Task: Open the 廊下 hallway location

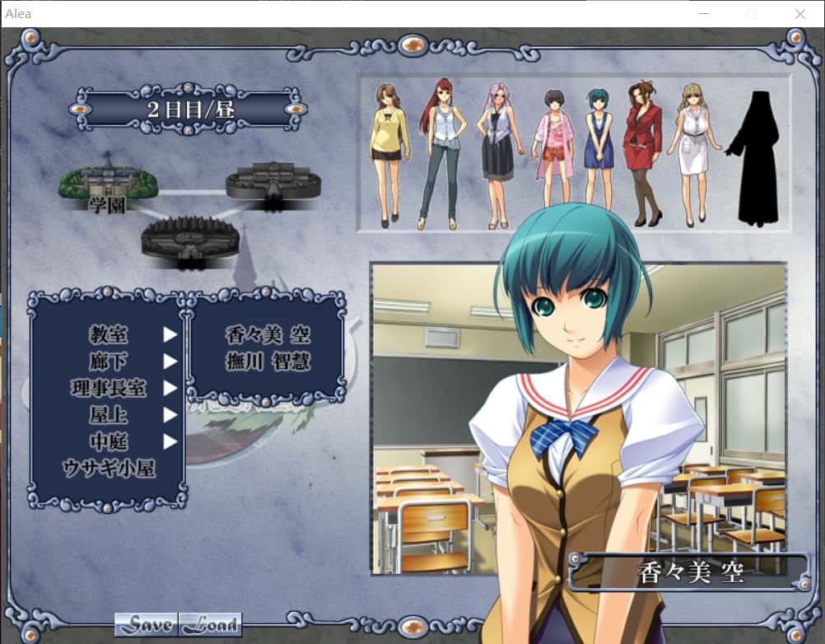Action: coord(109,361)
